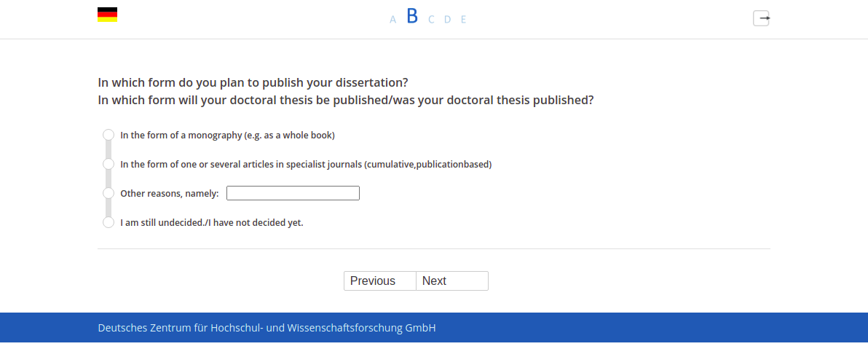868x349 pixels.
Task: Click 'In the form of a monography' label
Action: coord(227,136)
